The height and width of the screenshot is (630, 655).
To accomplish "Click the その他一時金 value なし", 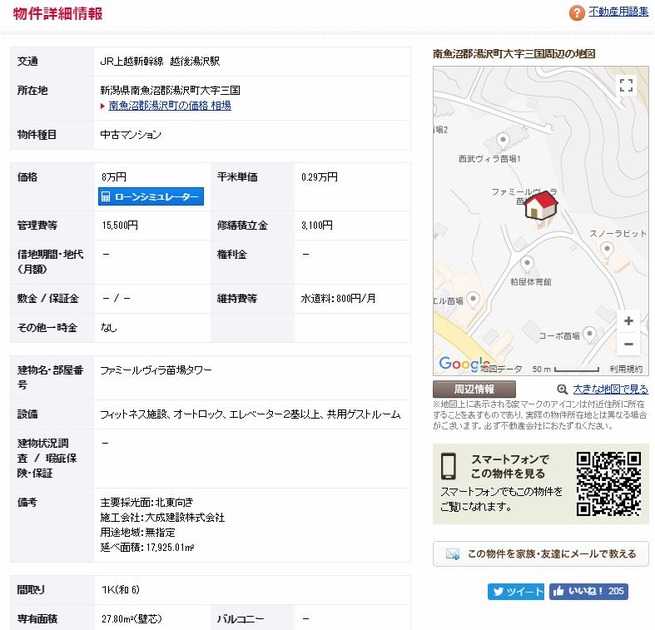I will pos(109,328).
